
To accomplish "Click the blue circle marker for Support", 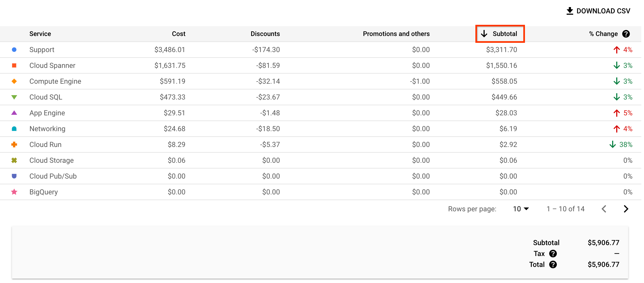I will tap(14, 50).
